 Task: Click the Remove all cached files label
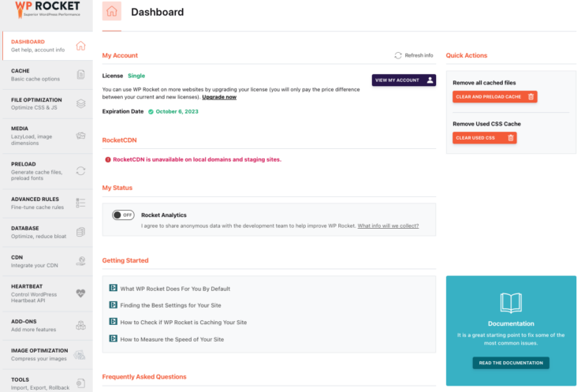click(484, 83)
